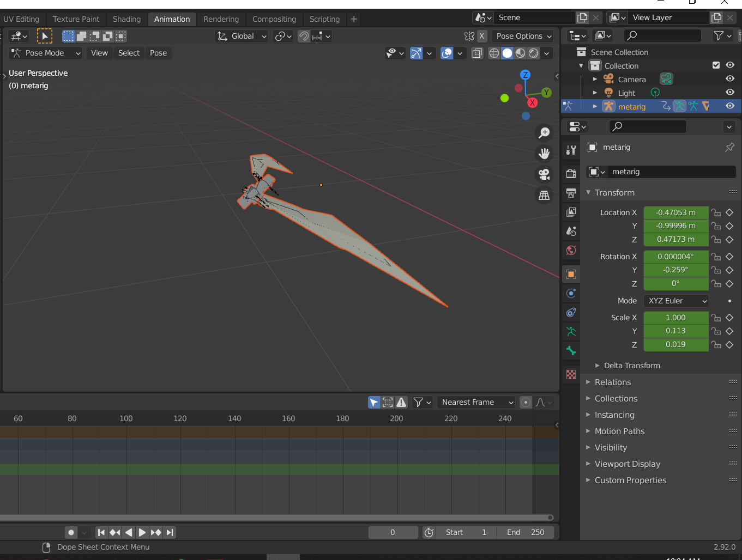Animate Location X keyframe diamond

729,212
